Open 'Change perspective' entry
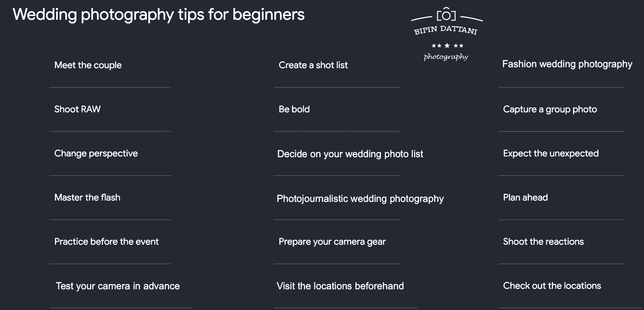 click(96, 154)
